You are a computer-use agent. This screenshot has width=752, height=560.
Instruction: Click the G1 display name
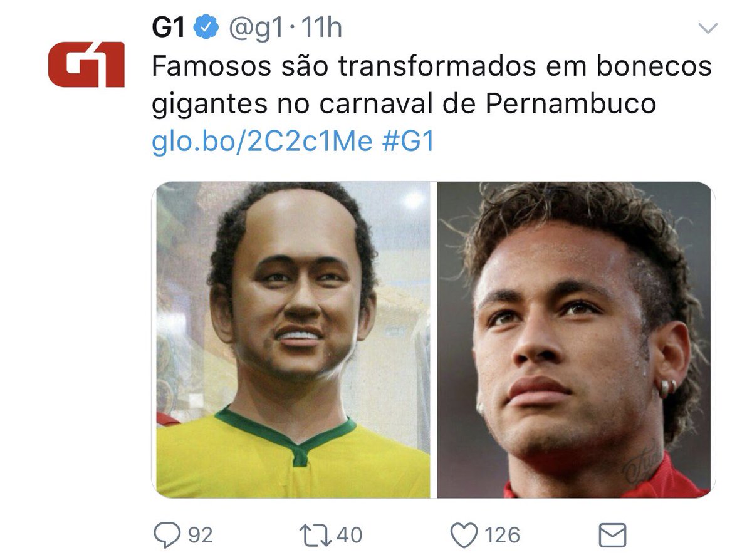(169, 28)
